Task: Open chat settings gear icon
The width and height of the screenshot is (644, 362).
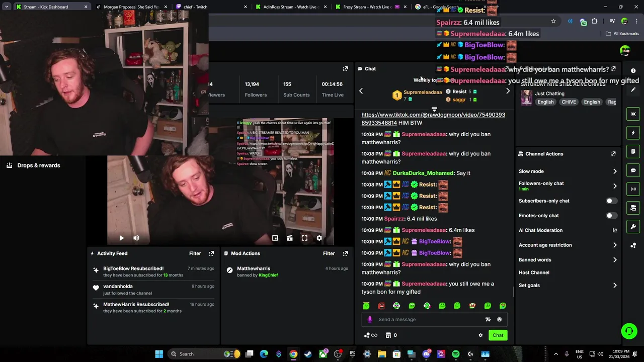Action: click(x=480, y=335)
